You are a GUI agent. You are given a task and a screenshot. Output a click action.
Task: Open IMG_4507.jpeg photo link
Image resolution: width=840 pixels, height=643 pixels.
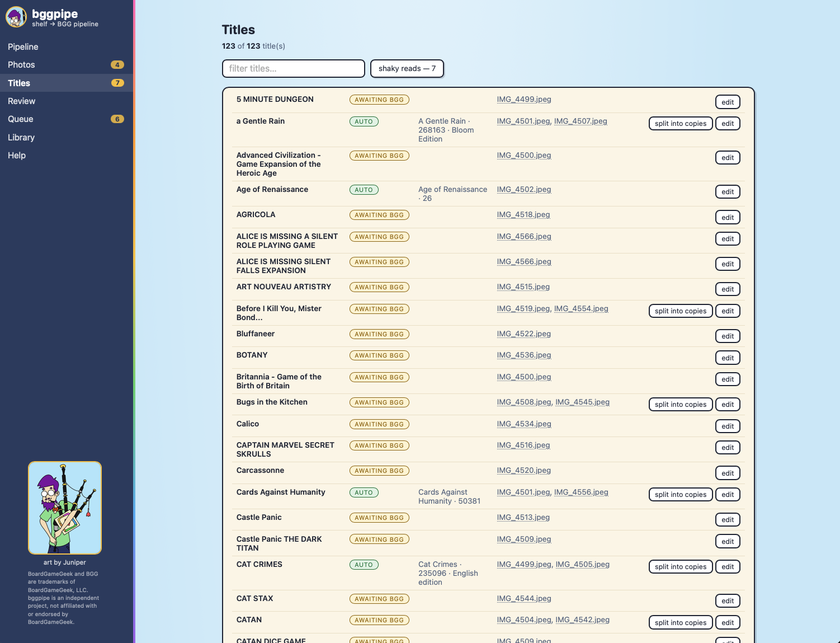[x=581, y=121]
